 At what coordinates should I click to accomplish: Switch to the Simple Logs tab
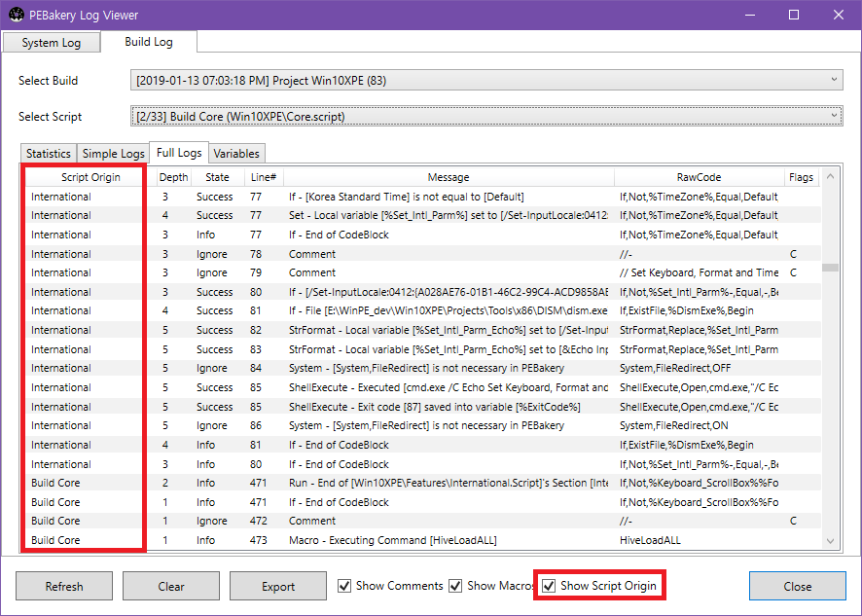click(x=113, y=153)
